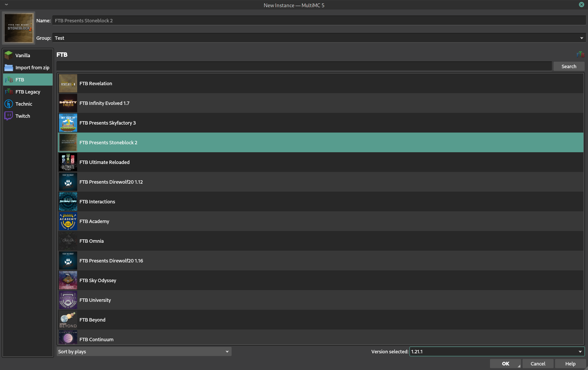Click FTB Beyond pack thumbnail

68,320
